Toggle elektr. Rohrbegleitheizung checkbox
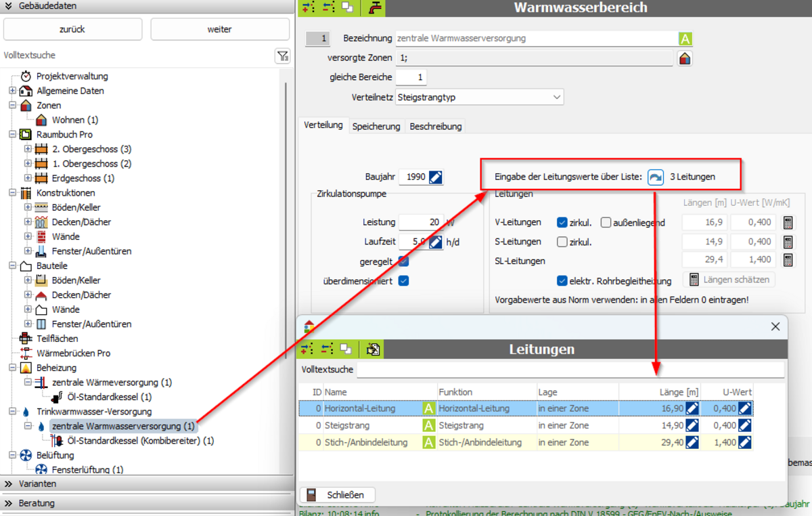 (562, 281)
